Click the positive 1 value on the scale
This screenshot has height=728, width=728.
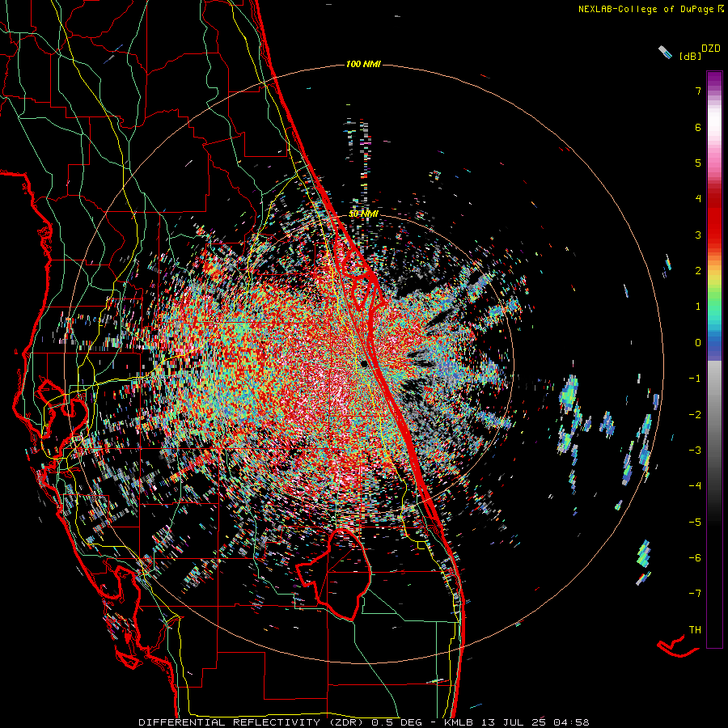(698, 307)
